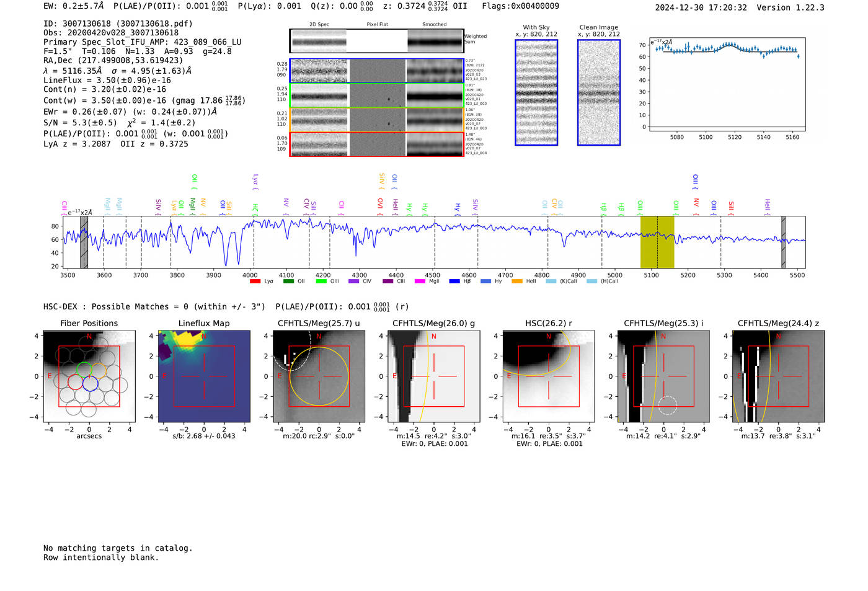Viewport: 868px width, 591px height.
Task: Click the yellow highlighted band in the spectrum
Action: 657,242
